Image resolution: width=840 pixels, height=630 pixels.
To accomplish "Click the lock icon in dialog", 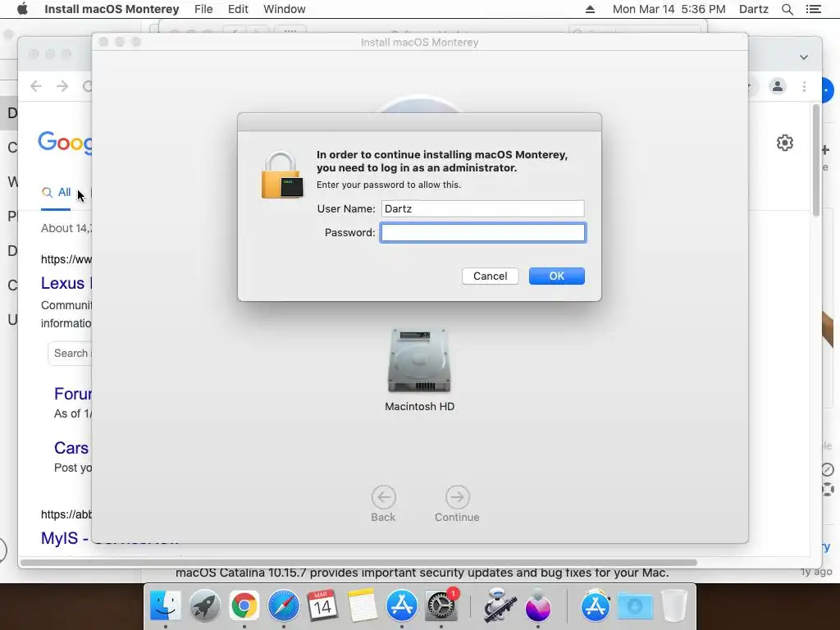I will [282, 176].
